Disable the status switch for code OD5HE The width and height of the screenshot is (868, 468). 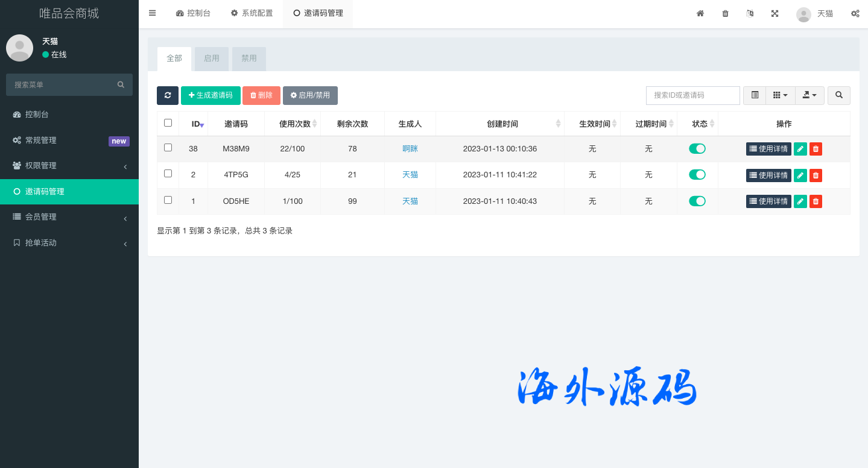(697, 201)
